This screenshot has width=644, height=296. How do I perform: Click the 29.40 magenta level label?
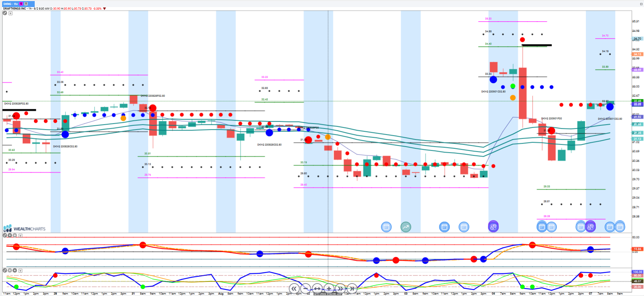[304, 185]
